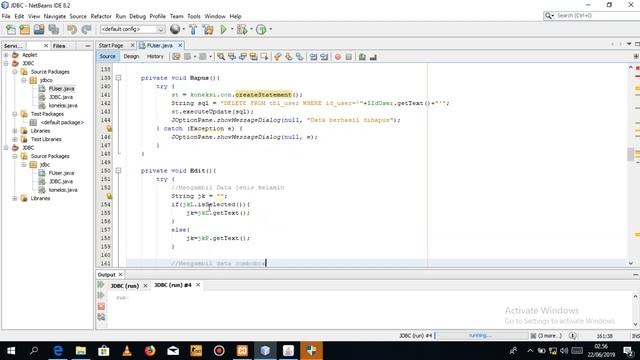The image size is (640, 360).
Task: Click the Re-run icon in Output panel
Action: point(101,285)
